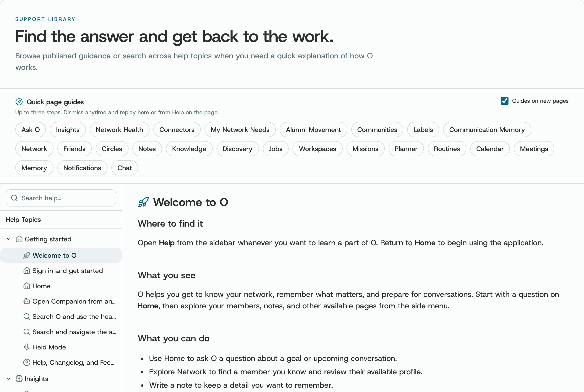Click the house icon beside Home topic
The image size is (584, 392).
click(x=27, y=286)
